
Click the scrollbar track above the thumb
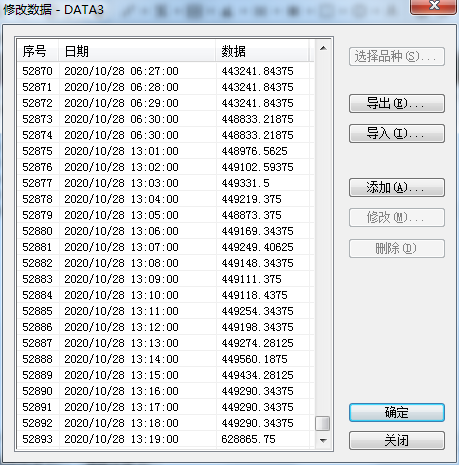point(323,233)
